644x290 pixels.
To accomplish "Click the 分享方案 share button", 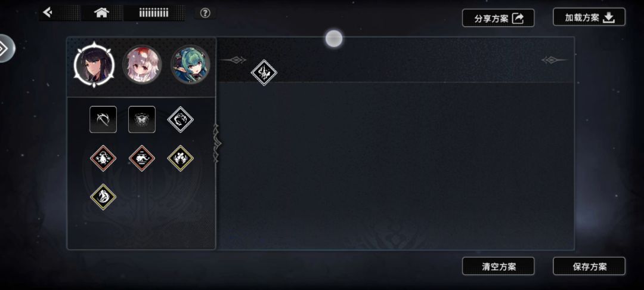I will (x=498, y=18).
